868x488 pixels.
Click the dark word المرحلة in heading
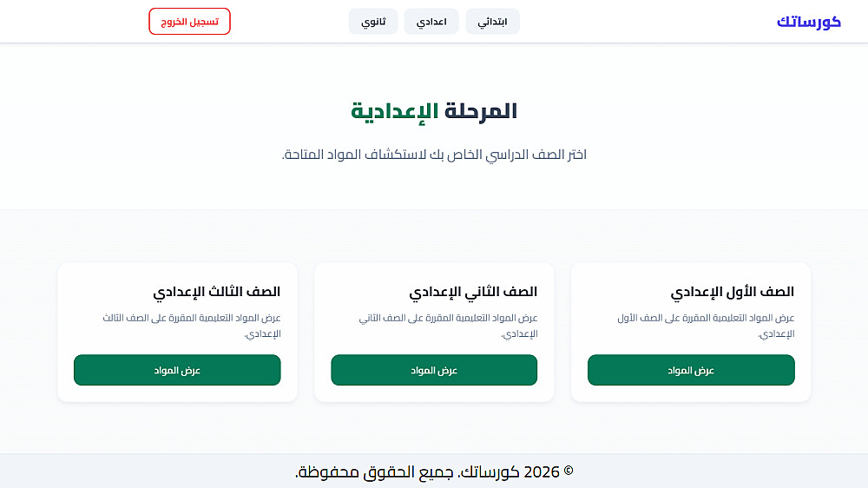tap(481, 111)
